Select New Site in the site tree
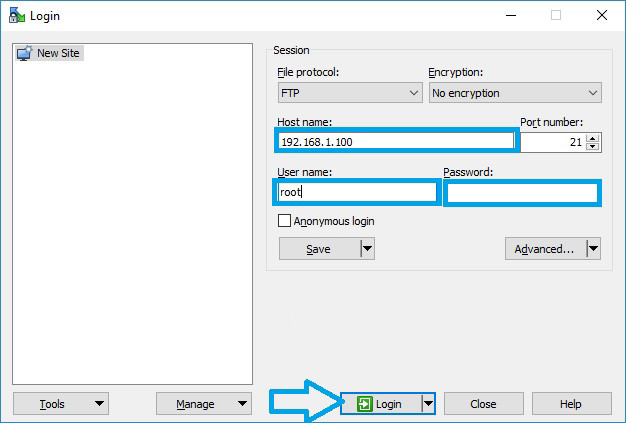626x423 pixels. 58,53
